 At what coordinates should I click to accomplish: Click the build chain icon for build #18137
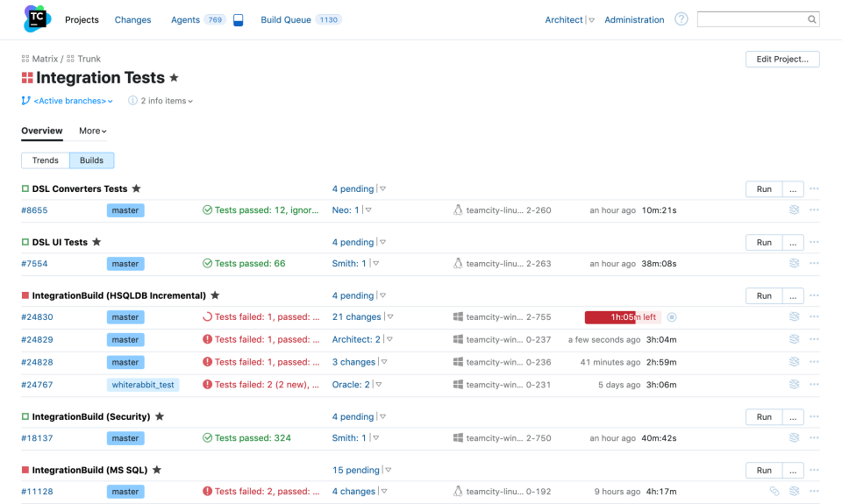tap(794, 438)
